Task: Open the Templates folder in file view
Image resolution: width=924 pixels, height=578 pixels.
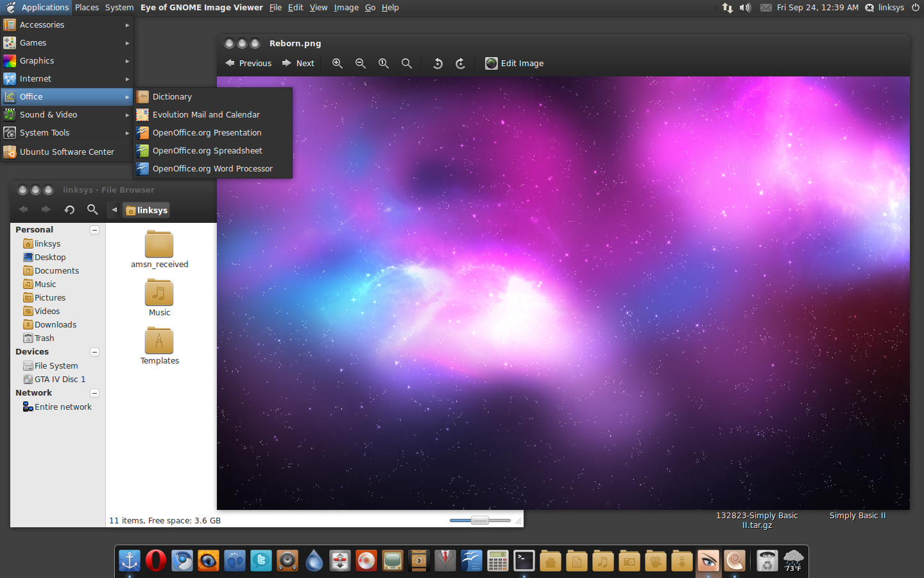Action: click(x=159, y=346)
